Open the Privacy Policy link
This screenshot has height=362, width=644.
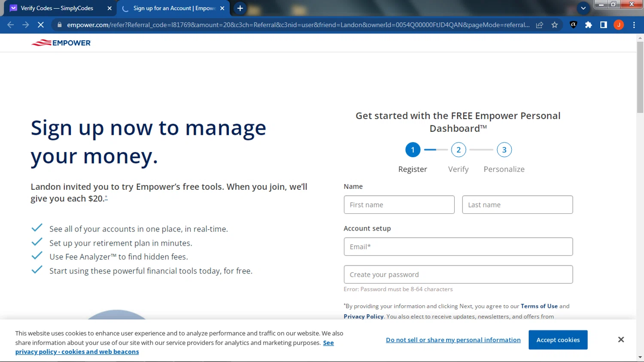(x=364, y=316)
